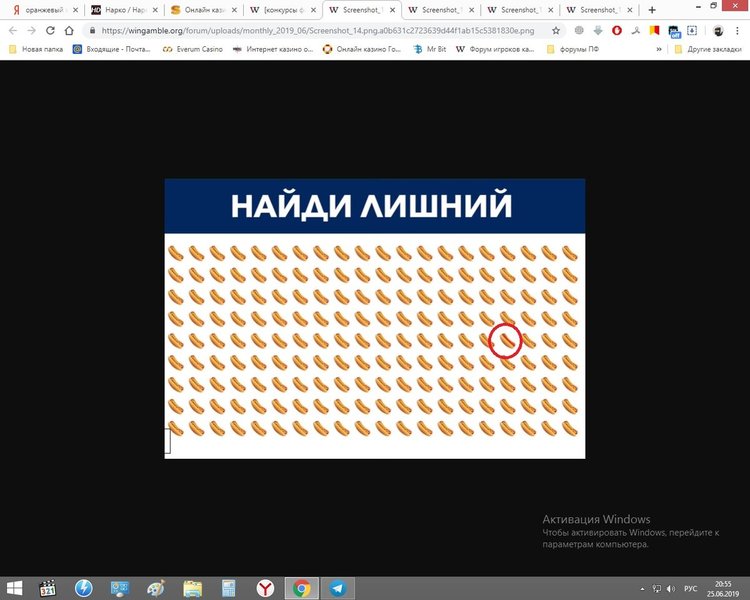Open the blue lightning Daemon Tools icon

pos(84,588)
